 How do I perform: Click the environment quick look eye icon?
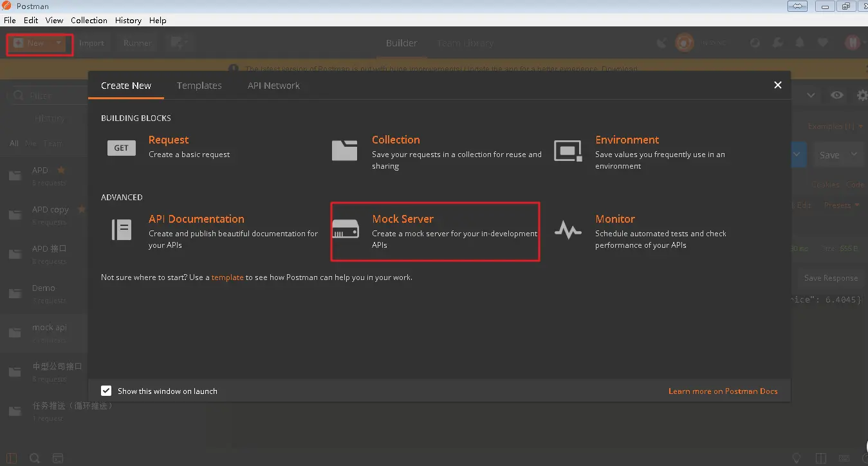(836, 95)
